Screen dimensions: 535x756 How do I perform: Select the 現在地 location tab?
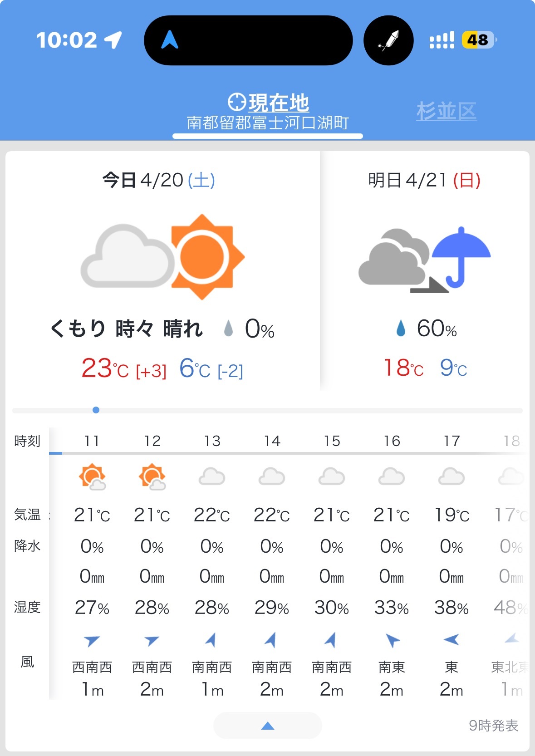coord(268,112)
